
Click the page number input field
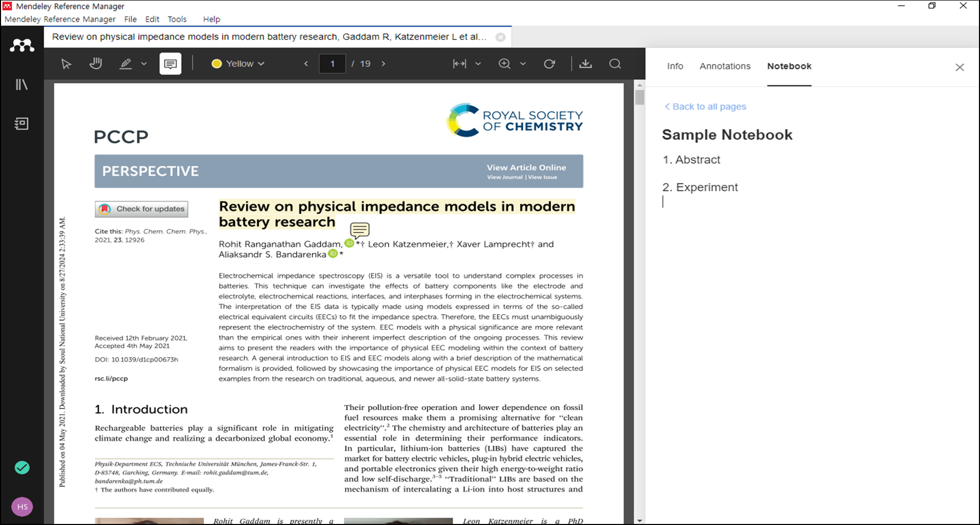(332, 63)
